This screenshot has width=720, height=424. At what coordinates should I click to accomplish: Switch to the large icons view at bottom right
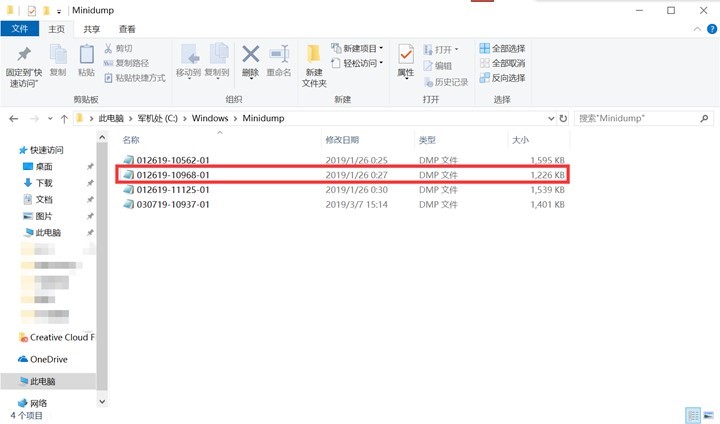tap(707, 414)
